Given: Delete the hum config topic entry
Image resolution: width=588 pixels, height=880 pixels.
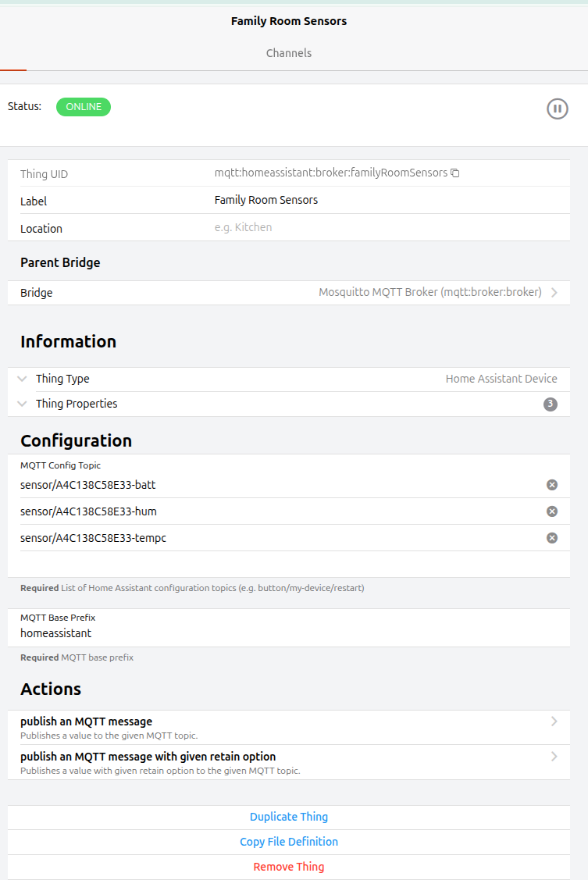Looking at the screenshot, I should pos(552,511).
